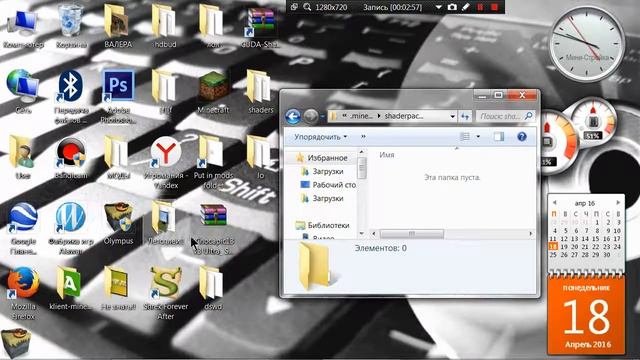This screenshot has width=640, height=360.
Task: Select date 19 in the calendar gadget
Action: 564,247
